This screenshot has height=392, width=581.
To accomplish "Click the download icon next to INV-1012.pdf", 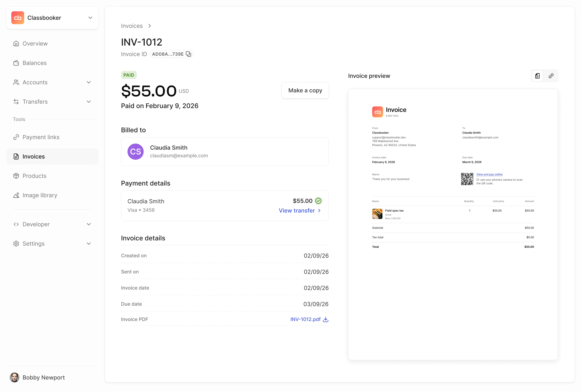I will 325,319.
